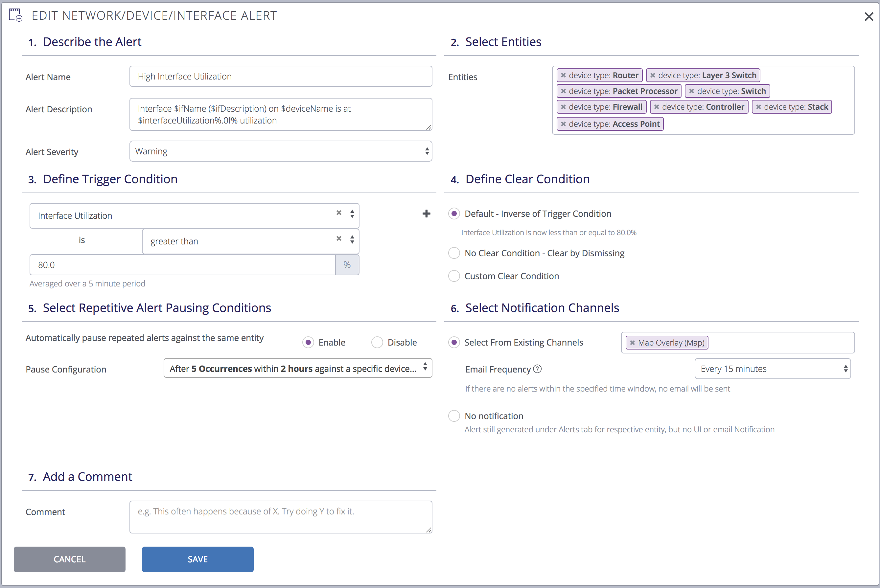
Task: Remove the Layer 3 Switch entity tag
Action: 653,75
